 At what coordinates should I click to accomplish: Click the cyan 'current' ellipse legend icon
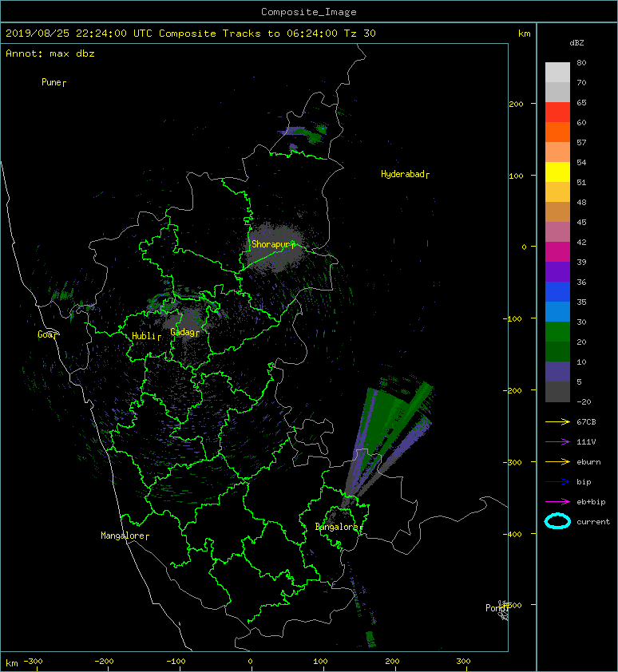(557, 521)
